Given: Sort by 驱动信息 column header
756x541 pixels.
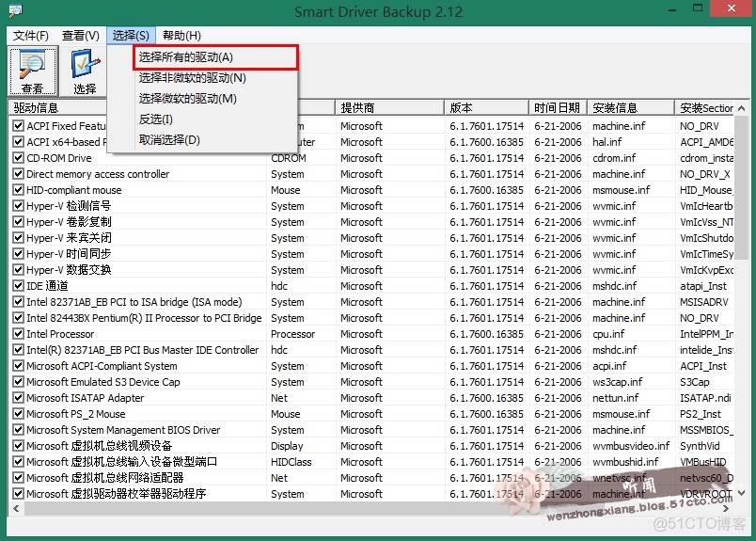Looking at the screenshot, I should [57, 107].
